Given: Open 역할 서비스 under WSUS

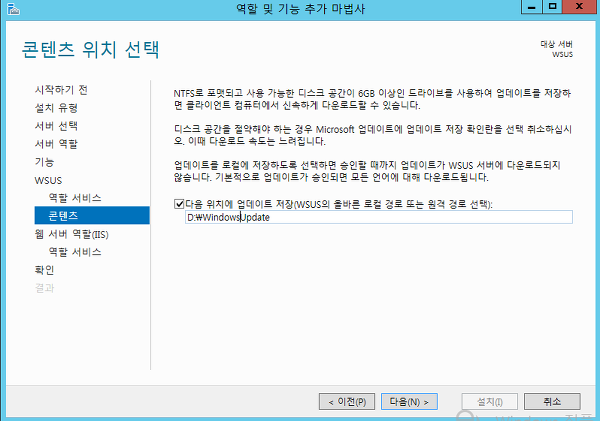Looking at the screenshot, I should pos(75,198).
